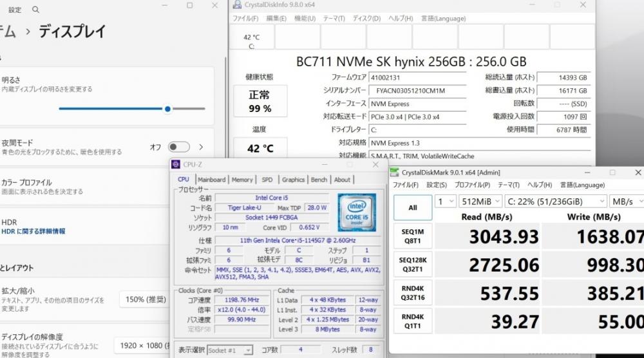This screenshot has width=644, height=358.
Task: Open HDR に関する詳細情報 link
Action: (33, 231)
